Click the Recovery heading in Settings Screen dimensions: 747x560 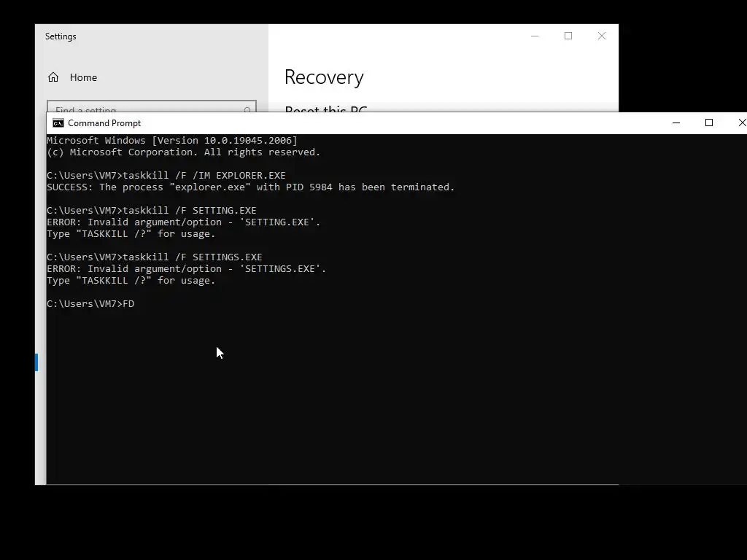[x=324, y=77]
